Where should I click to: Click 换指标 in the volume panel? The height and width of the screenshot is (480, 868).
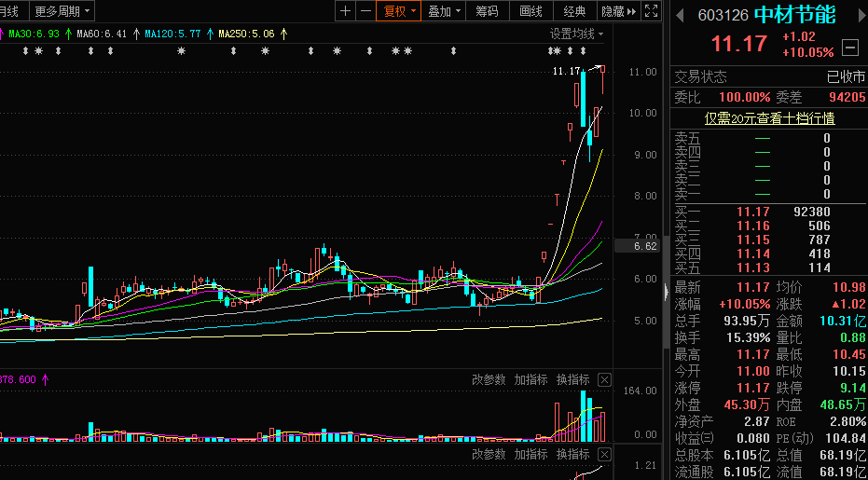pos(573,379)
